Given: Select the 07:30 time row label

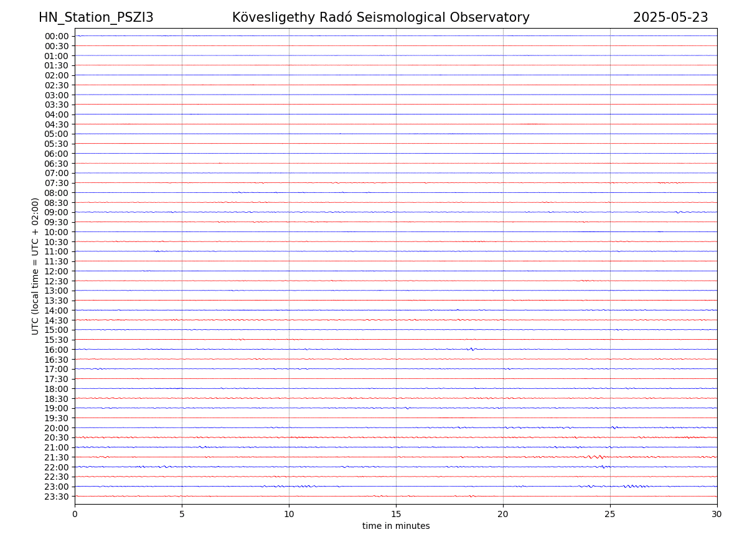Looking at the screenshot, I should [x=56, y=183].
